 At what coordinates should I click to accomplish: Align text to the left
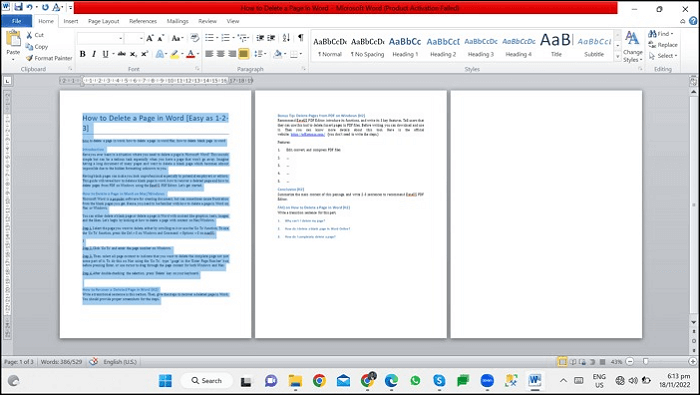pyautogui.click(x=209, y=54)
